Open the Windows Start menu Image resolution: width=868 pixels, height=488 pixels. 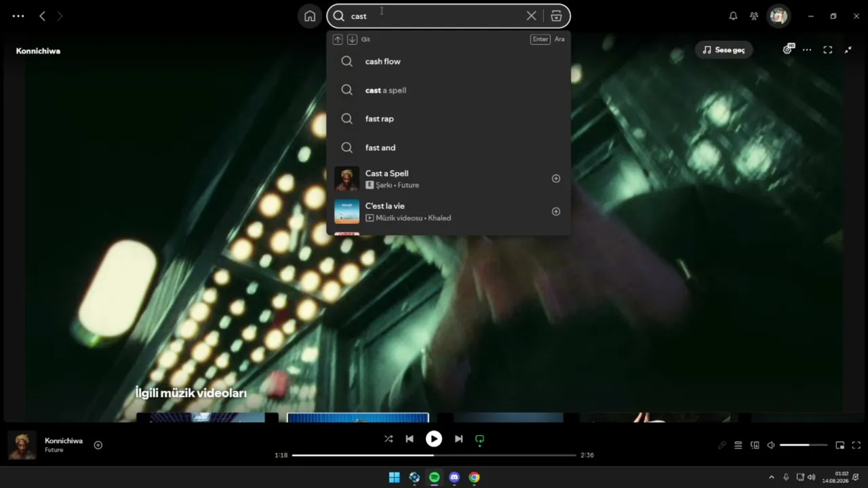394,477
